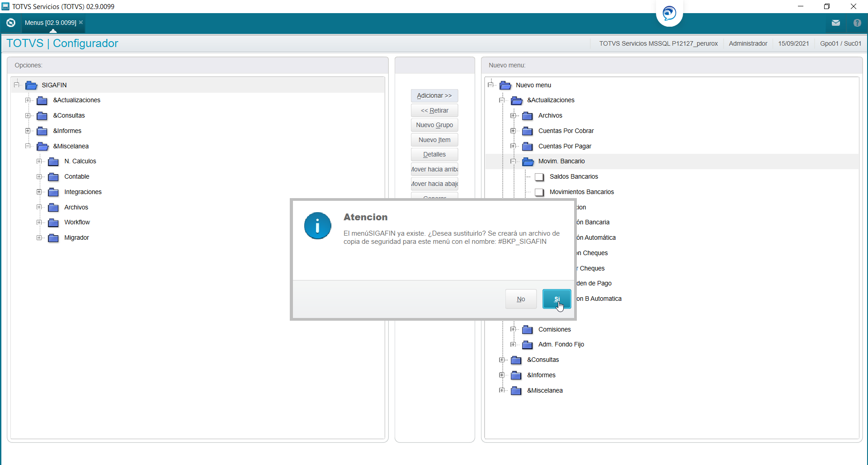Close the Menus [02.9.0099] tab
The width and height of the screenshot is (868, 465).
point(81,22)
